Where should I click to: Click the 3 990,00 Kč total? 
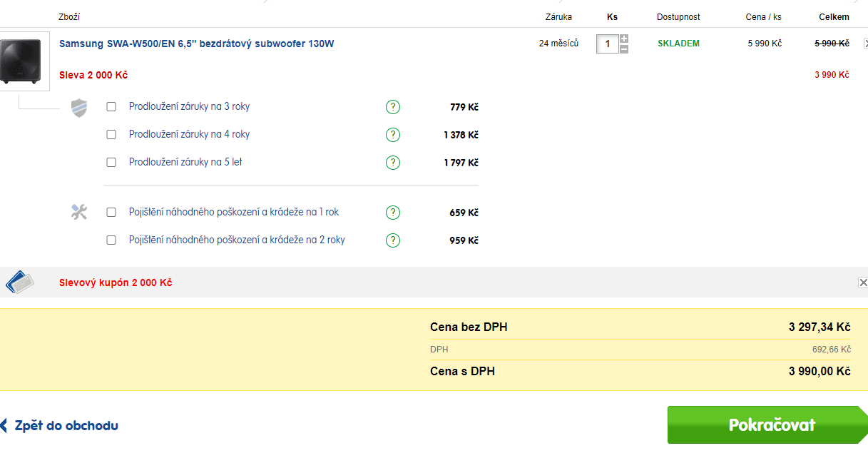pos(820,371)
